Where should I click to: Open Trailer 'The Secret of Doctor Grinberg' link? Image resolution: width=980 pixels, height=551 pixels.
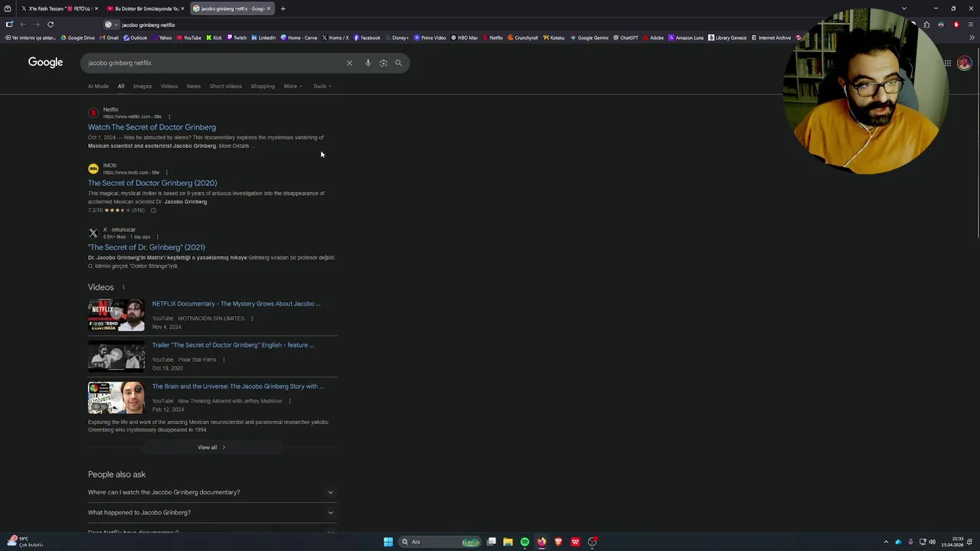point(233,345)
